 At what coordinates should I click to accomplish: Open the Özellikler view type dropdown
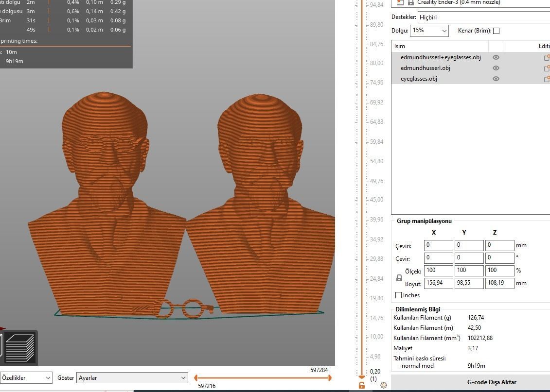click(x=26, y=377)
